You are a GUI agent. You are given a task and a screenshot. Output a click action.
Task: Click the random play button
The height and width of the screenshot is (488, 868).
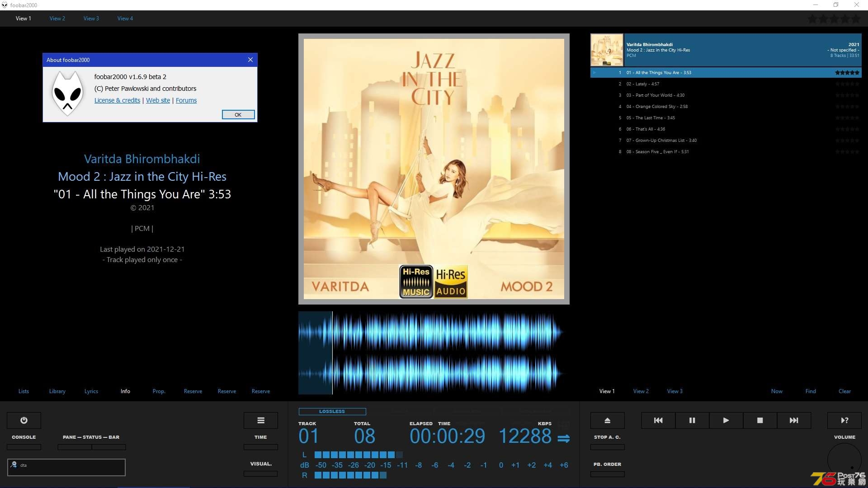844,420
